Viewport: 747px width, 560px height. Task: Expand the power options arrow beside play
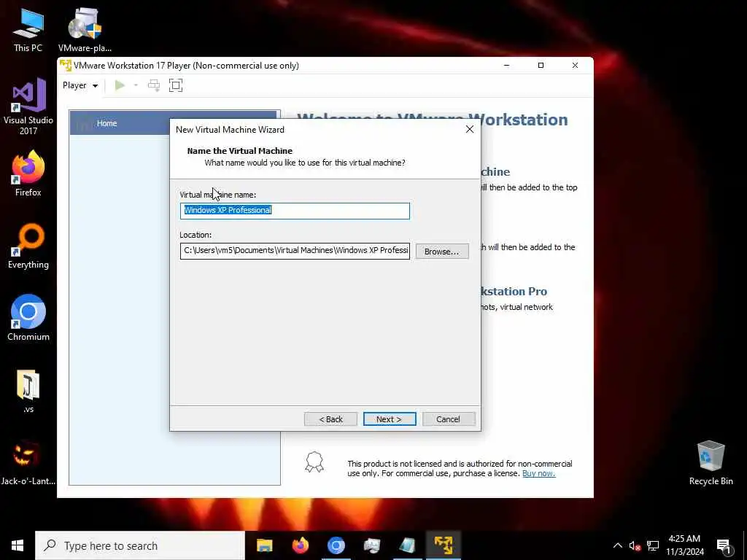(x=136, y=85)
